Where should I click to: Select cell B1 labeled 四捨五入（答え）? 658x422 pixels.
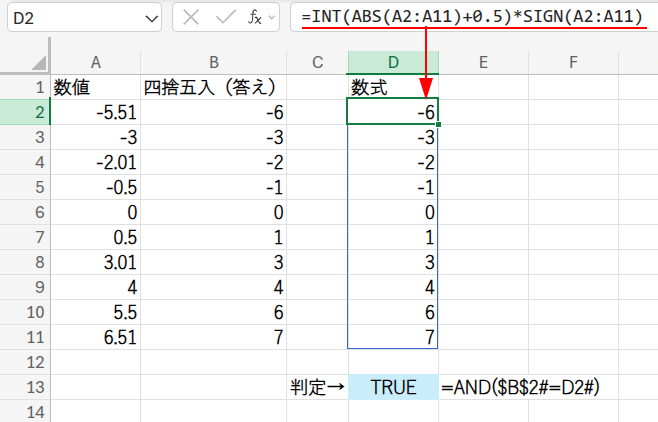click(214, 87)
